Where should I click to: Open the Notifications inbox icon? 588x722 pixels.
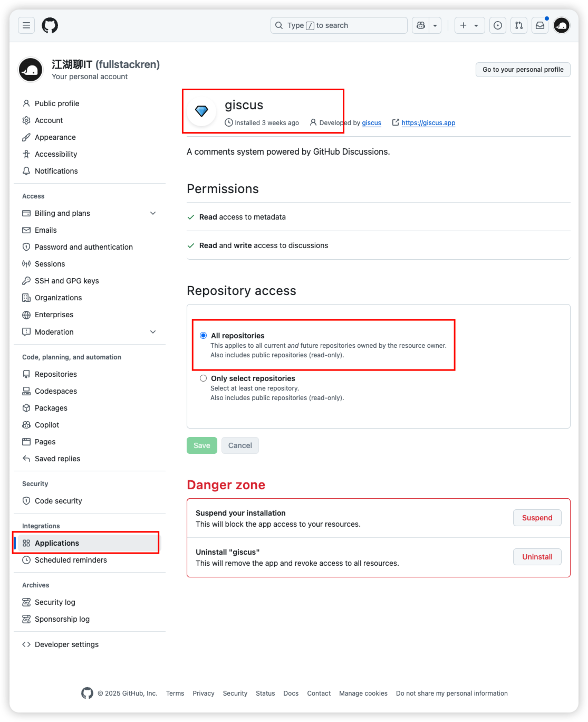click(540, 25)
